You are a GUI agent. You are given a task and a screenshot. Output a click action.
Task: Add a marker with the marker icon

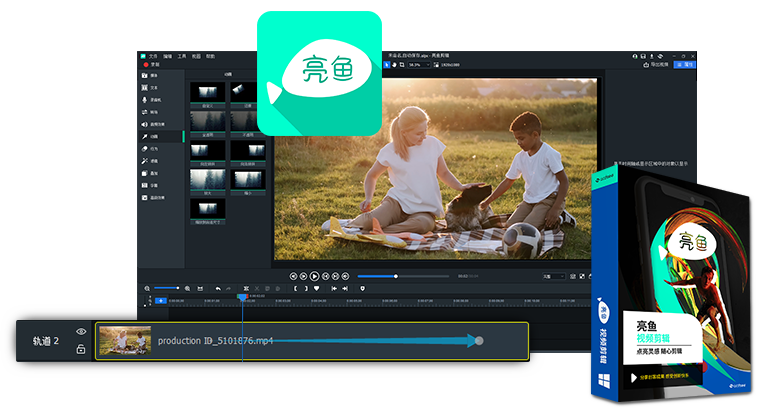point(317,289)
